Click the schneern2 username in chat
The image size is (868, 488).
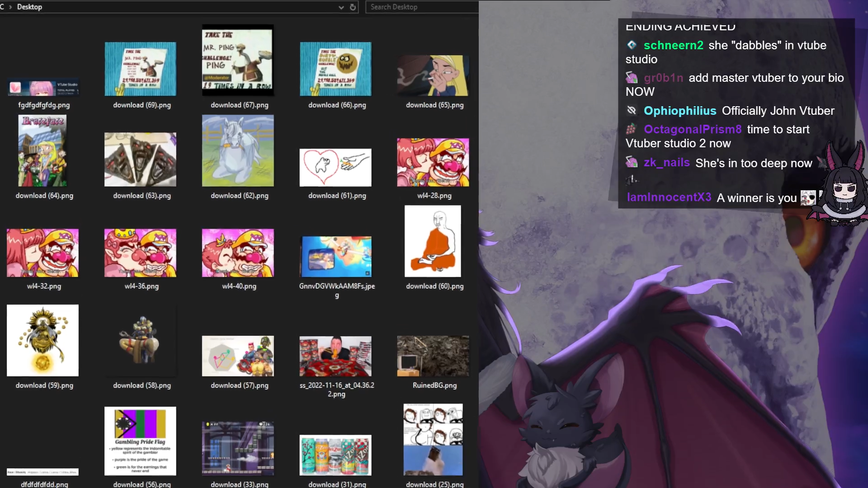click(x=673, y=46)
